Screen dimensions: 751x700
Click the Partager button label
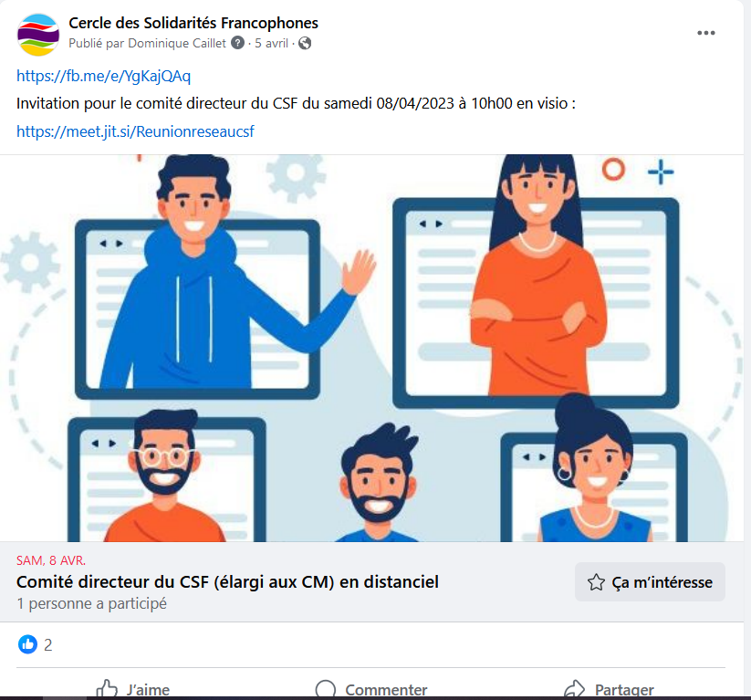coord(624,689)
